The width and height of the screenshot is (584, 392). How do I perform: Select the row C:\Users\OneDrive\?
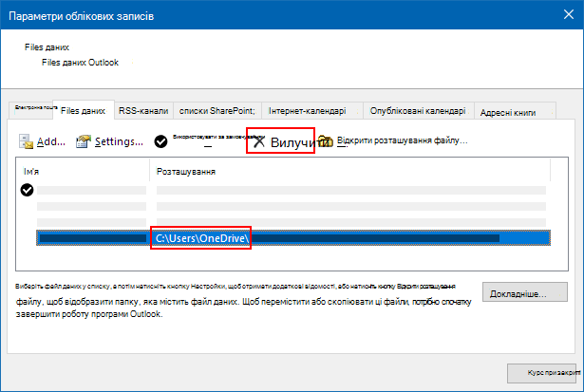tap(293, 238)
